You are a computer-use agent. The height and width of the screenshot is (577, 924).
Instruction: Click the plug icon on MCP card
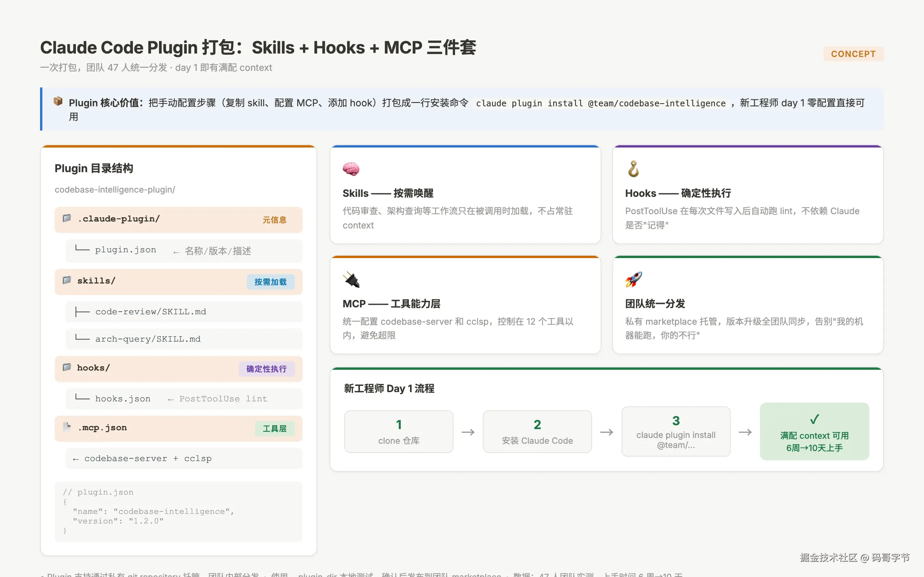pos(352,280)
